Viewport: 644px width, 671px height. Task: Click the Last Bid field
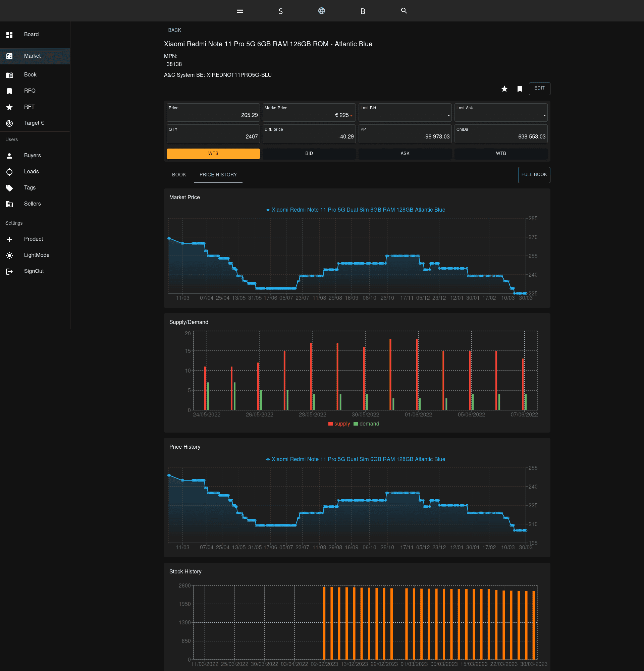click(405, 113)
